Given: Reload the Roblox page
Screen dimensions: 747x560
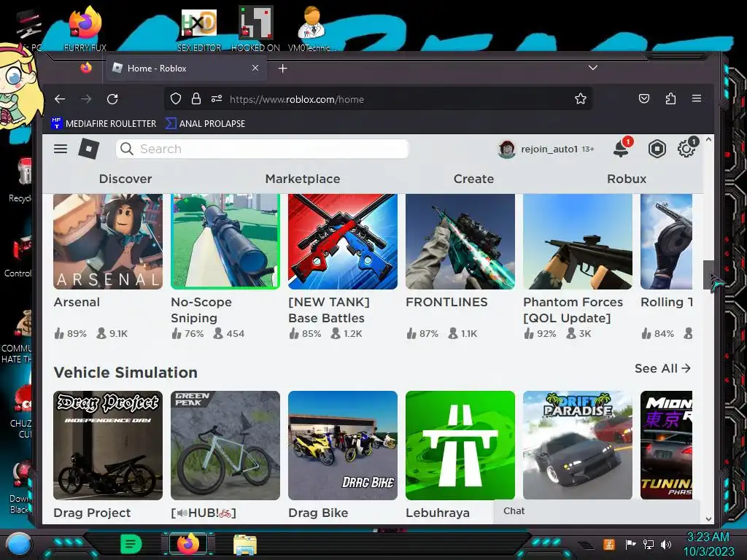Looking at the screenshot, I should (112, 99).
